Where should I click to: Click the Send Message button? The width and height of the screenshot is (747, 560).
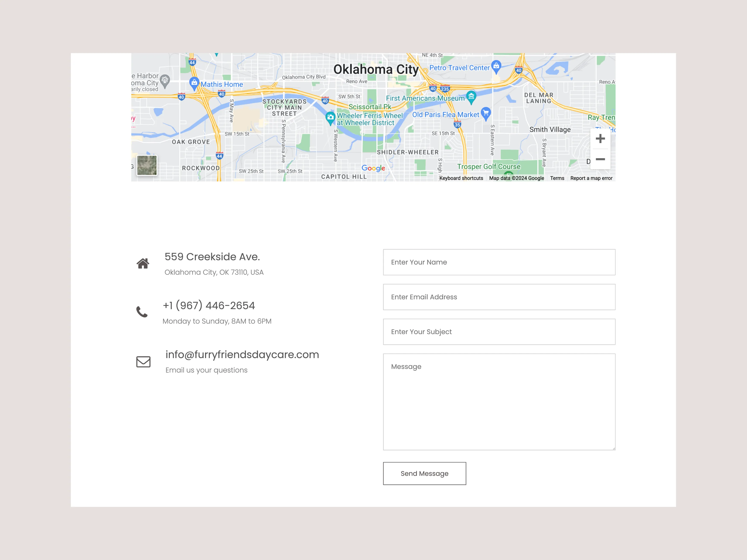pos(424,473)
